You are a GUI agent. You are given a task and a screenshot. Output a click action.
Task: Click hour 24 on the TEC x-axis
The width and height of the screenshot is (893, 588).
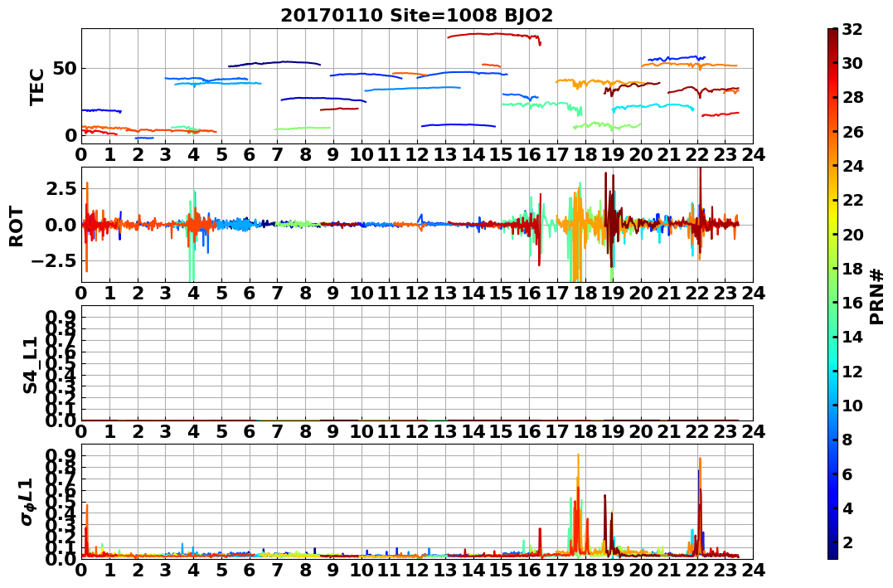pyautogui.click(x=754, y=155)
